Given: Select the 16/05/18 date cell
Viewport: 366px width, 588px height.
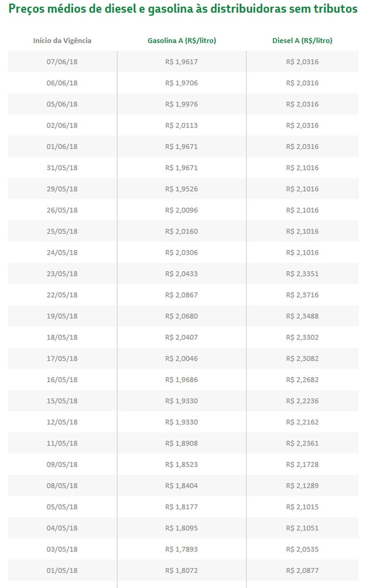Looking at the screenshot, I should pos(62,380).
